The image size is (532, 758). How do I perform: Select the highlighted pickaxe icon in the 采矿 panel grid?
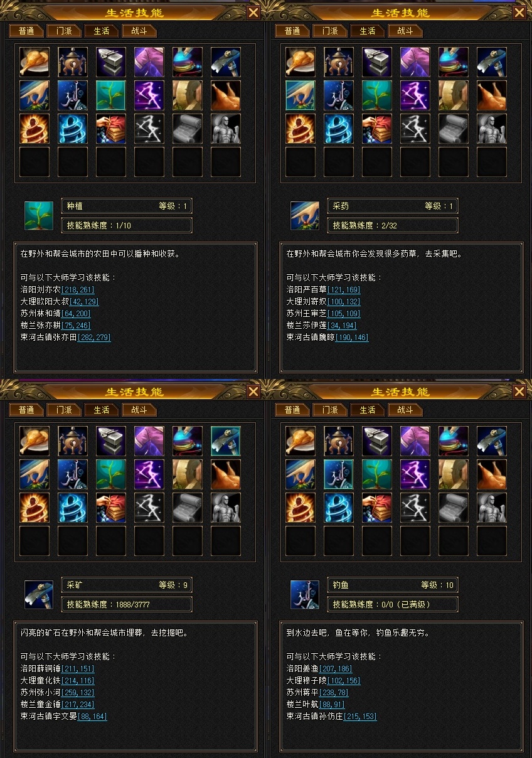(x=226, y=441)
